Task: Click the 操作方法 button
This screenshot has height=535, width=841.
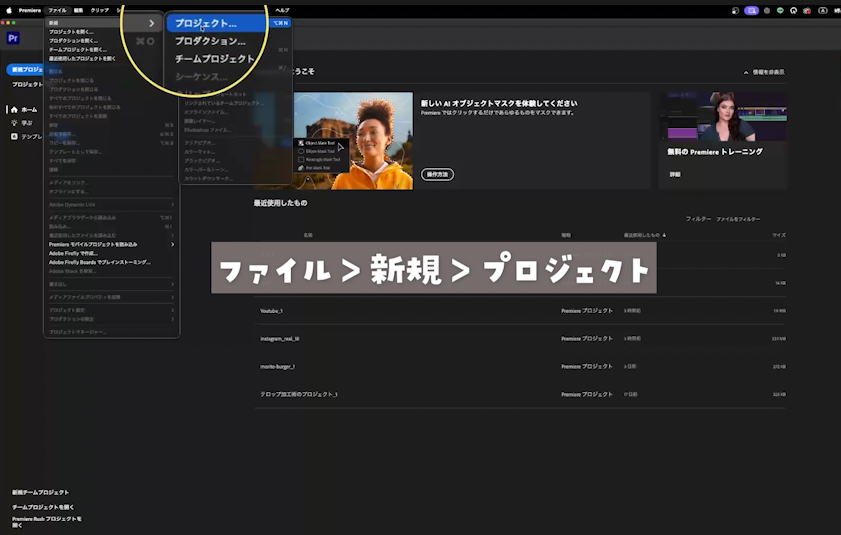Action: (438, 174)
